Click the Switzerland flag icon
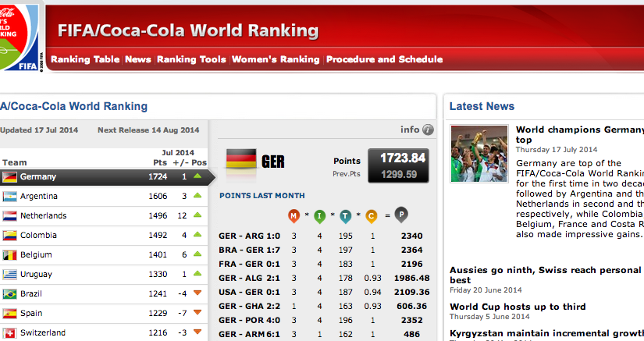The image size is (644, 341). point(9,332)
